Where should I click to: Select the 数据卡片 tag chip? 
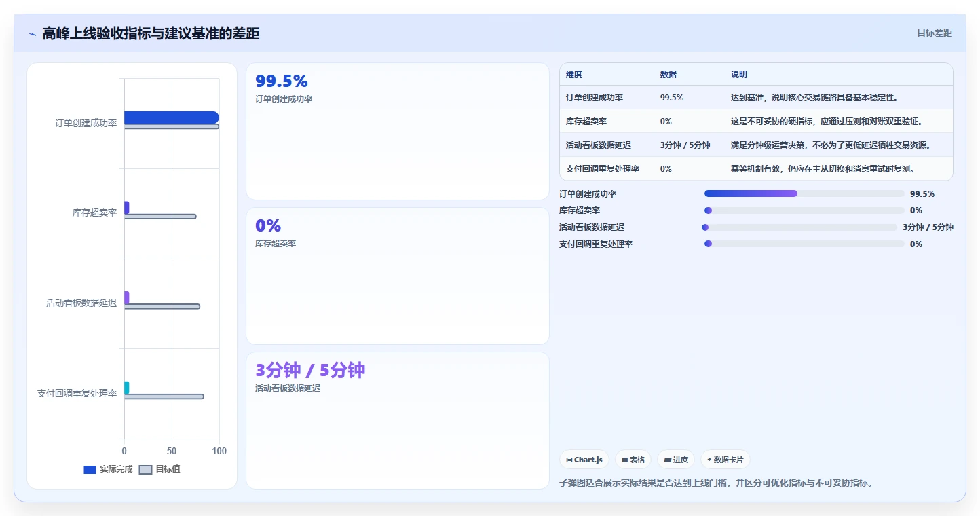click(x=725, y=460)
